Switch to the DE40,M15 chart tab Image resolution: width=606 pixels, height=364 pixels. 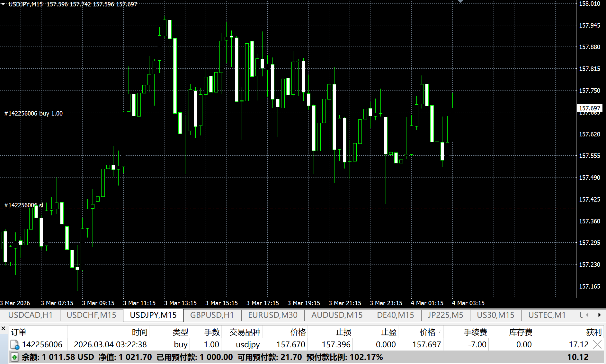coord(395,315)
